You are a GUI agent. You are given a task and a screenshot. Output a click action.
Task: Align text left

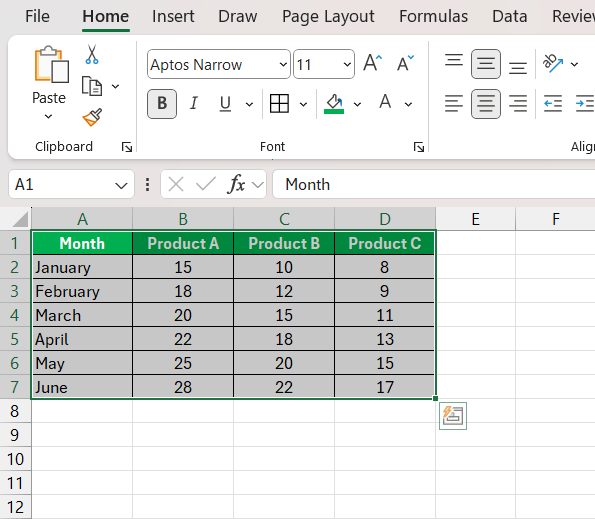[453, 104]
